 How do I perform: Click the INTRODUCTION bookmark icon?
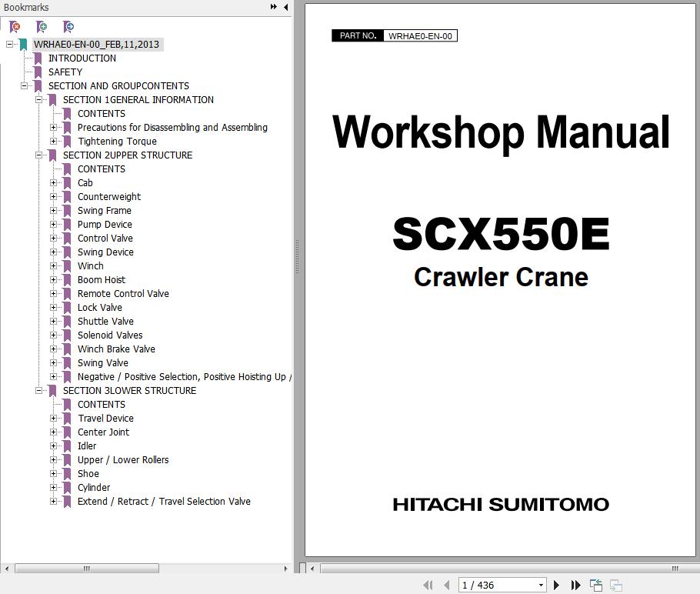(x=38, y=58)
